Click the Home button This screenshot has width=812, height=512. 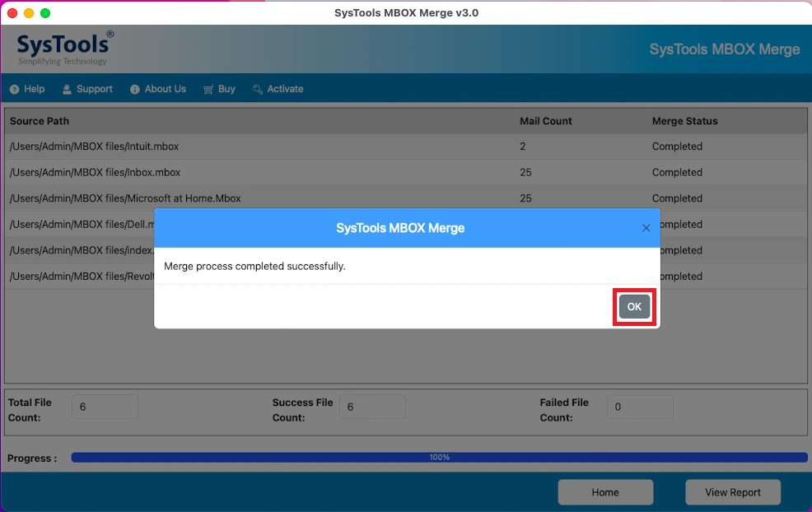[x=605, y=492]
